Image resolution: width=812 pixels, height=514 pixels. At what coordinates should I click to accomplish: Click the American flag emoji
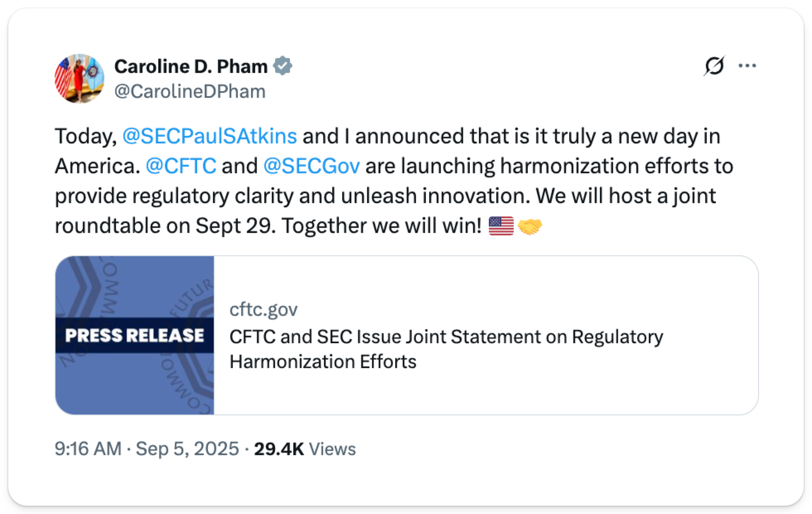(501, 226)
